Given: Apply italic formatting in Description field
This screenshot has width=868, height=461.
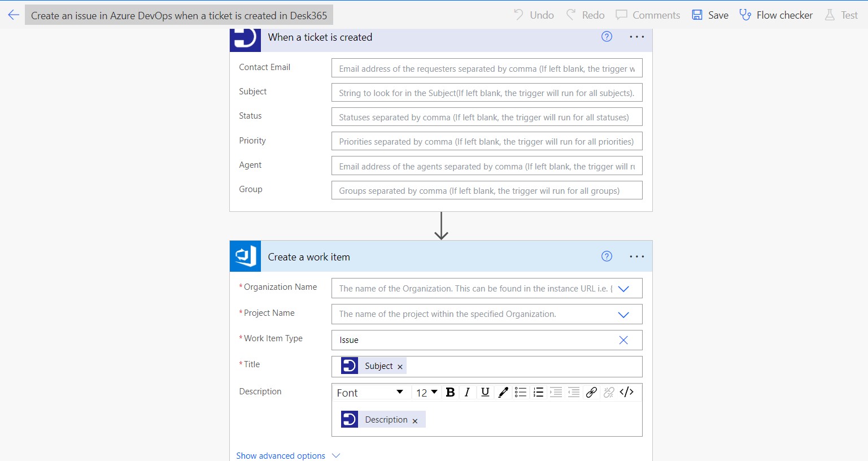Looking at the screenshot, I should coord(467,392).
